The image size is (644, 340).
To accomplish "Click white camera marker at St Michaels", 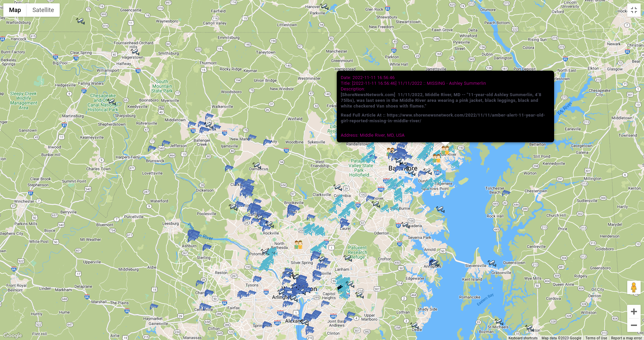I will [499, 322].
